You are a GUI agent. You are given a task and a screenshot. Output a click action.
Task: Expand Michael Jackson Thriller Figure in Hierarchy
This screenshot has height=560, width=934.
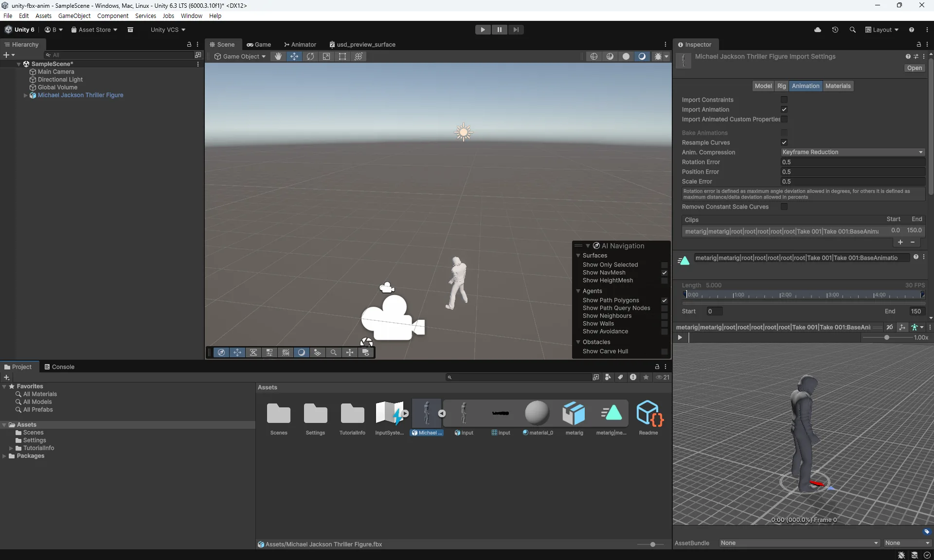coord(26,95)
